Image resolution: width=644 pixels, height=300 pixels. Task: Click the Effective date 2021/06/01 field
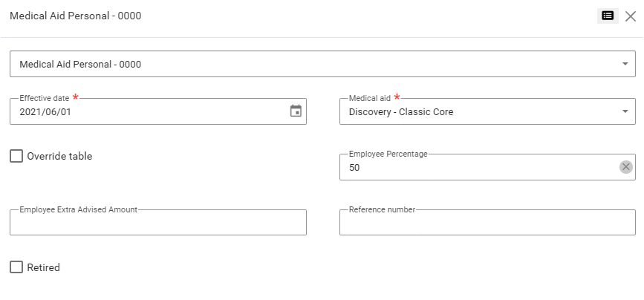149,112
